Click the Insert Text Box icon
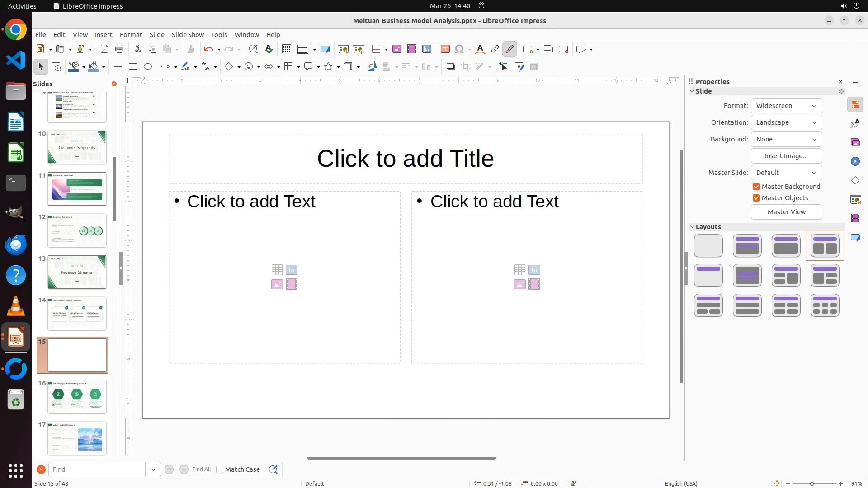The image size is (868, 488). 445,49
